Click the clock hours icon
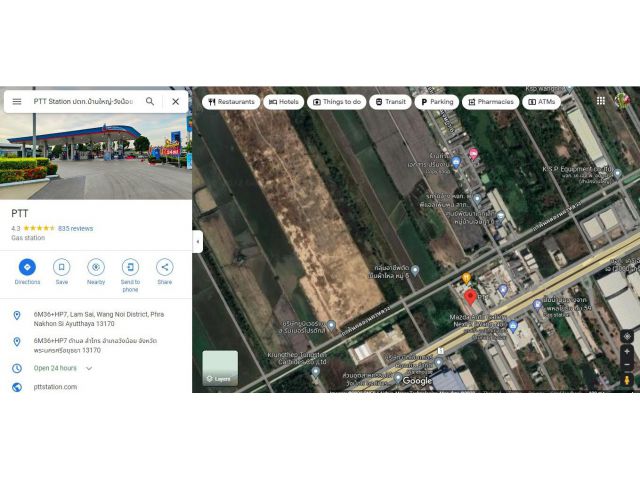This screenshot has height=480, width=640. click(17, 368)
